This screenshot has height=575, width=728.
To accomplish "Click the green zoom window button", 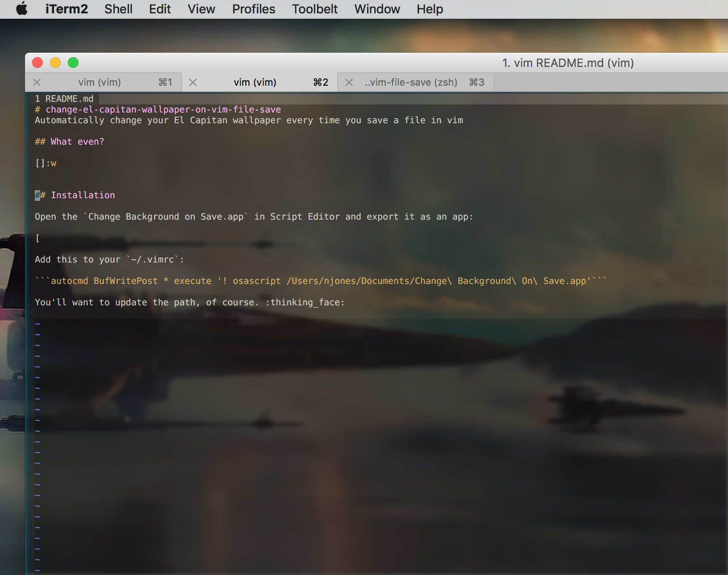I will [x=73, y=62].
